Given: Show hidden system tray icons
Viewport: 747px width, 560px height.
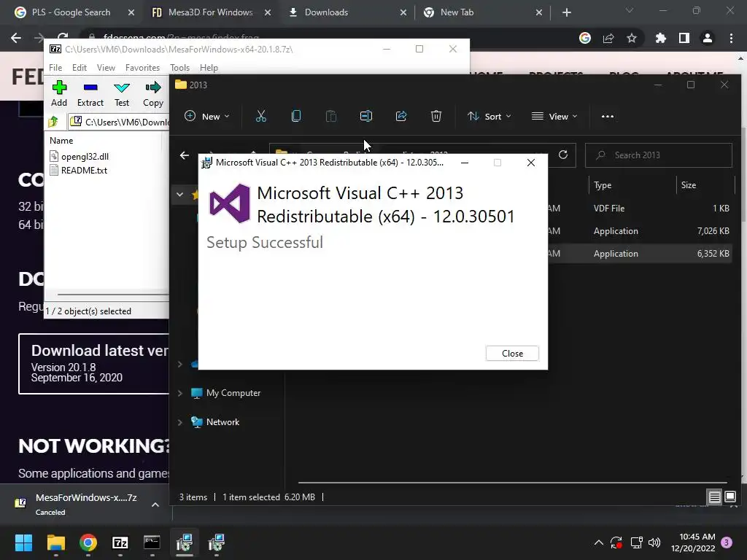Looking at the screenshot, I should click(598, 542).
